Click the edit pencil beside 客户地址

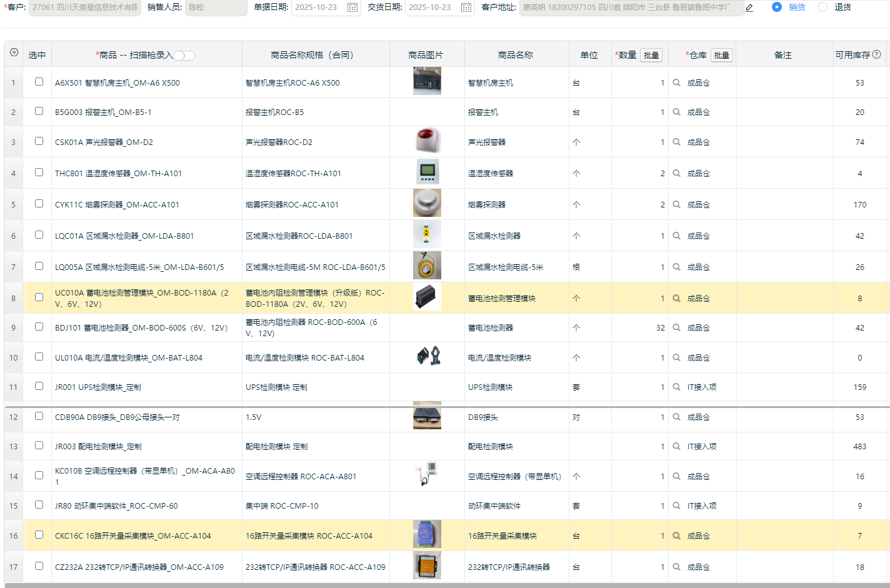(749, 8)
